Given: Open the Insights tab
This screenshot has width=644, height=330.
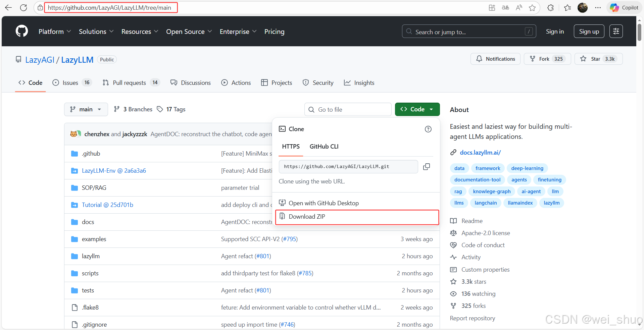Looking at the screenshot, I should point(359,83).
